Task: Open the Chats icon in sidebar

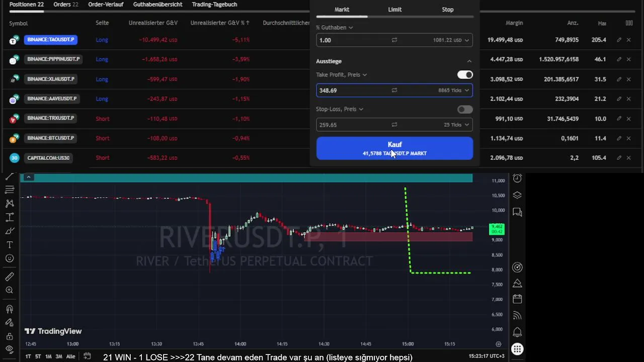Action: [517, 212]
